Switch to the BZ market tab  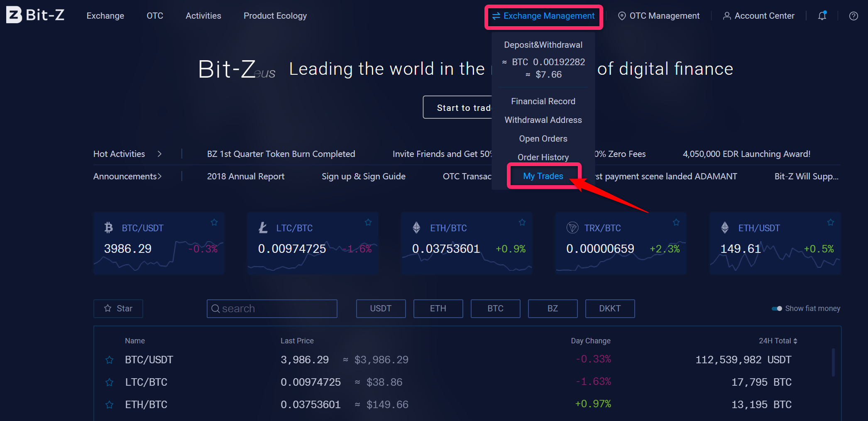pyautogui.click(x=553, y=308)
